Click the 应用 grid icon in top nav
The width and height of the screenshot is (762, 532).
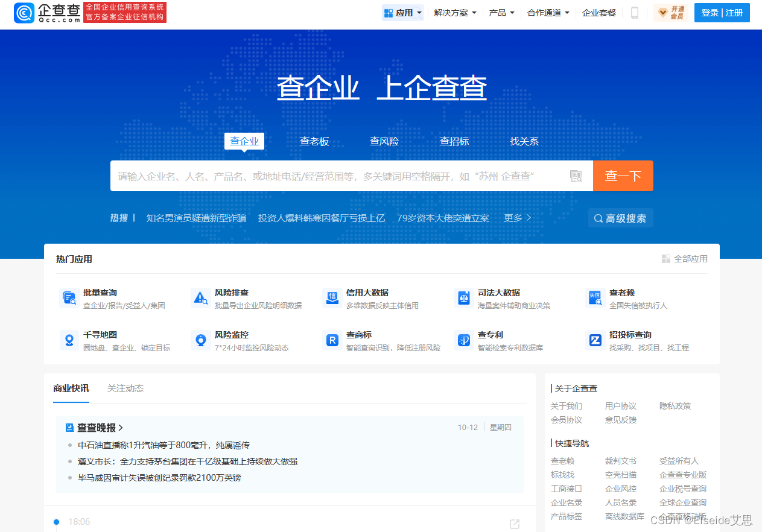point(389,13)
